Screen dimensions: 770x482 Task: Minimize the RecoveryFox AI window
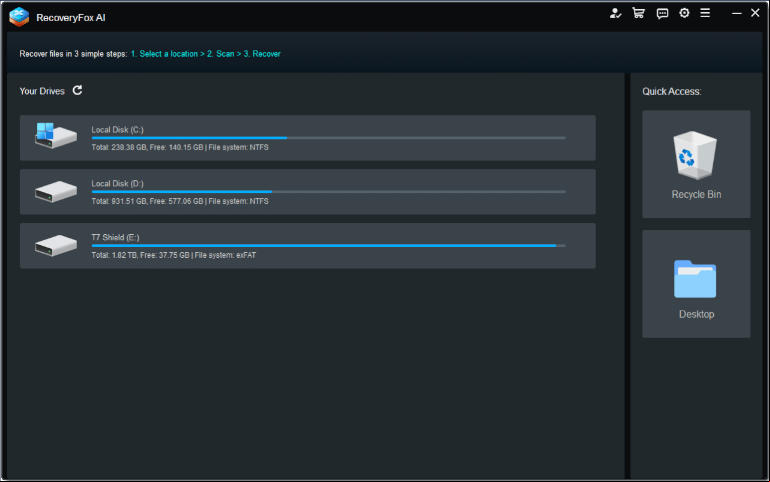click(736, 13)
